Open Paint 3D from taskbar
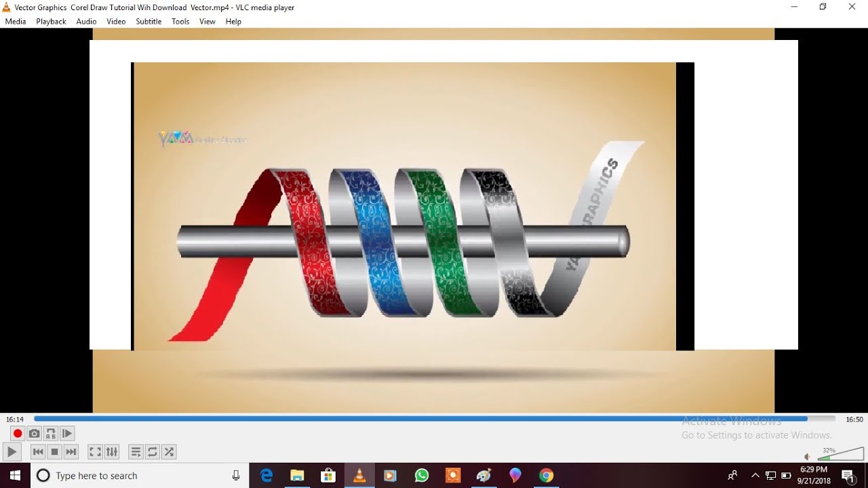868x488 pixels. (x=515, y=476)
